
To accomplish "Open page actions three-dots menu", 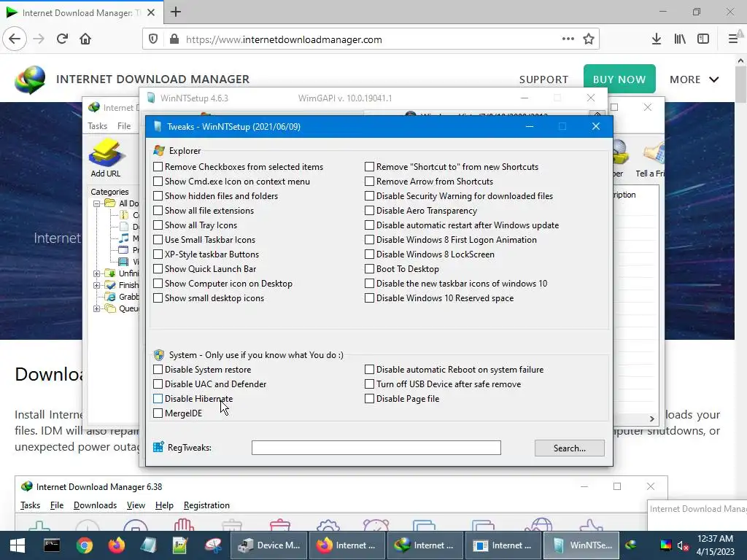I will pos(568,39).
